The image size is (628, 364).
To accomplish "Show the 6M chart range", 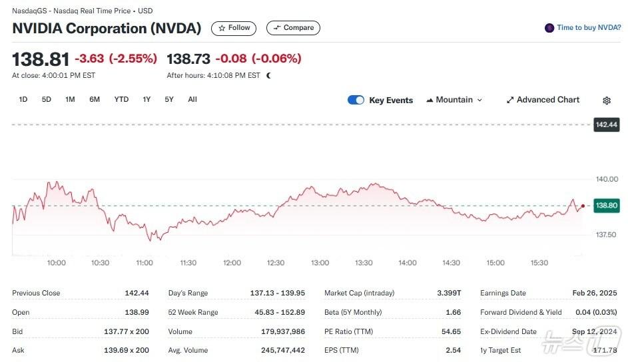I will point(95,99).
